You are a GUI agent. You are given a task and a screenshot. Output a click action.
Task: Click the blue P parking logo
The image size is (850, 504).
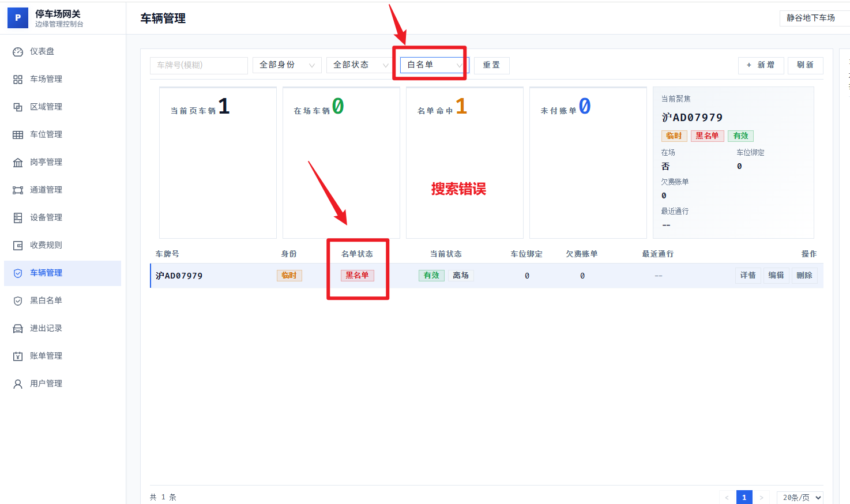coord(18,18)
